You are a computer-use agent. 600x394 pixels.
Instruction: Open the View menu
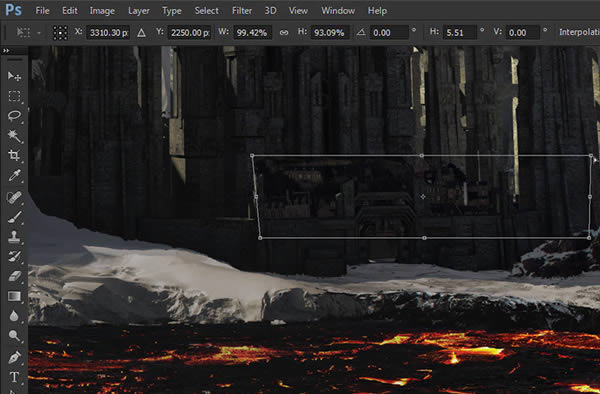pos(298,11)
